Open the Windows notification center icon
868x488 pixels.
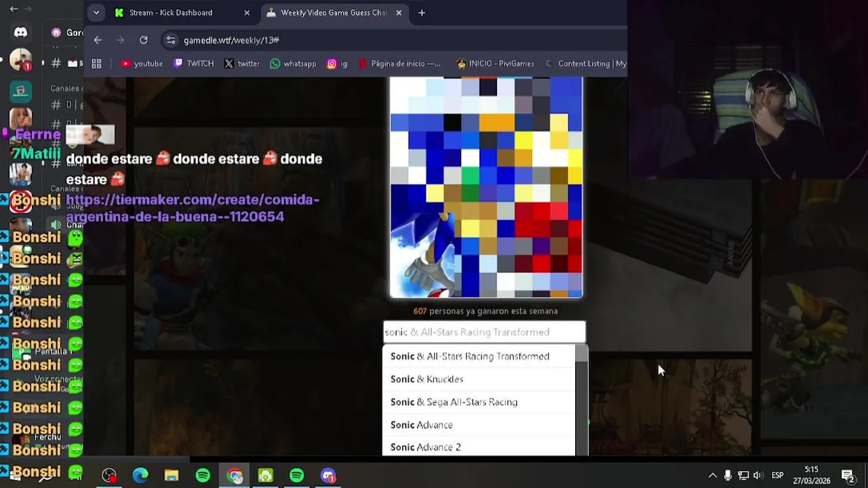[847, 475]
